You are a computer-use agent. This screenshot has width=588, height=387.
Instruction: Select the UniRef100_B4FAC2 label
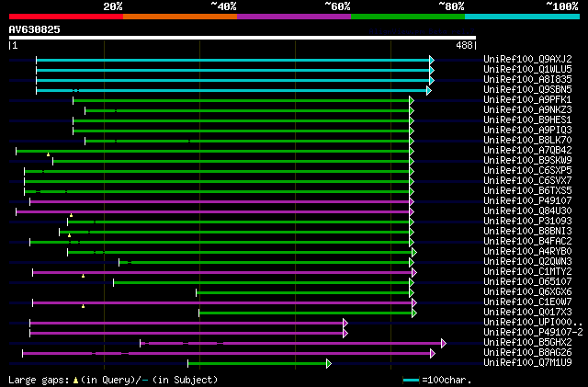[x=527, y=242]
